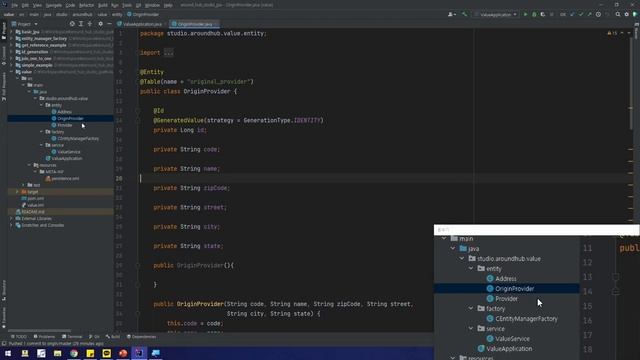This screenshot has width=640, height=360.
Task: Click GenerationType.IDENTITY in the code
Action: [283, 120]
